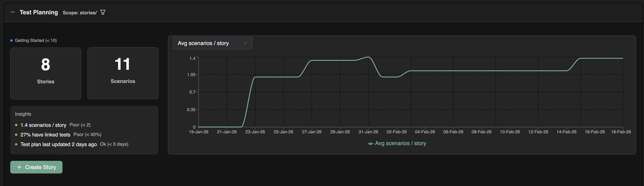
Task: Click the blue Getting Started status dot
Action: point(11,40)
